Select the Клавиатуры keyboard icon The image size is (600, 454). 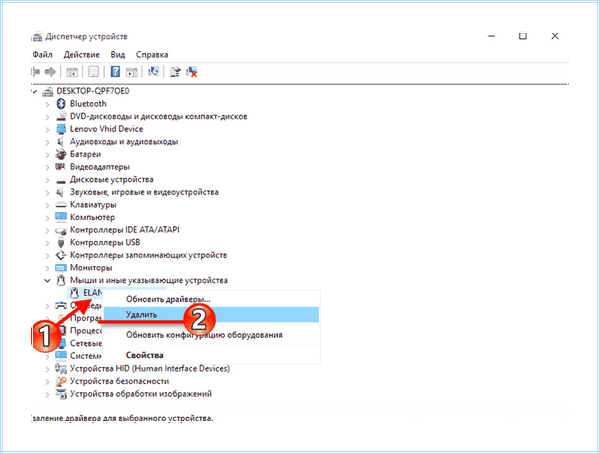click(61, 205)
